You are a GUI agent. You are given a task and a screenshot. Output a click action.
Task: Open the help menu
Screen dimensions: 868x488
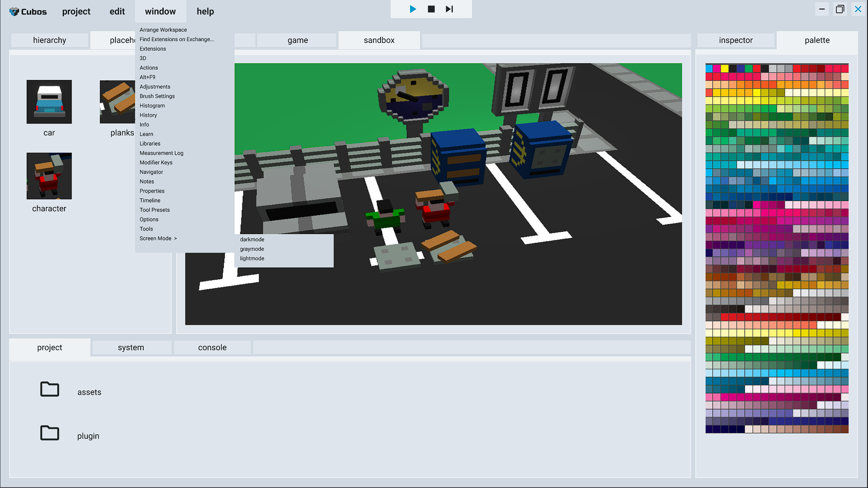[x=205, y=11]
